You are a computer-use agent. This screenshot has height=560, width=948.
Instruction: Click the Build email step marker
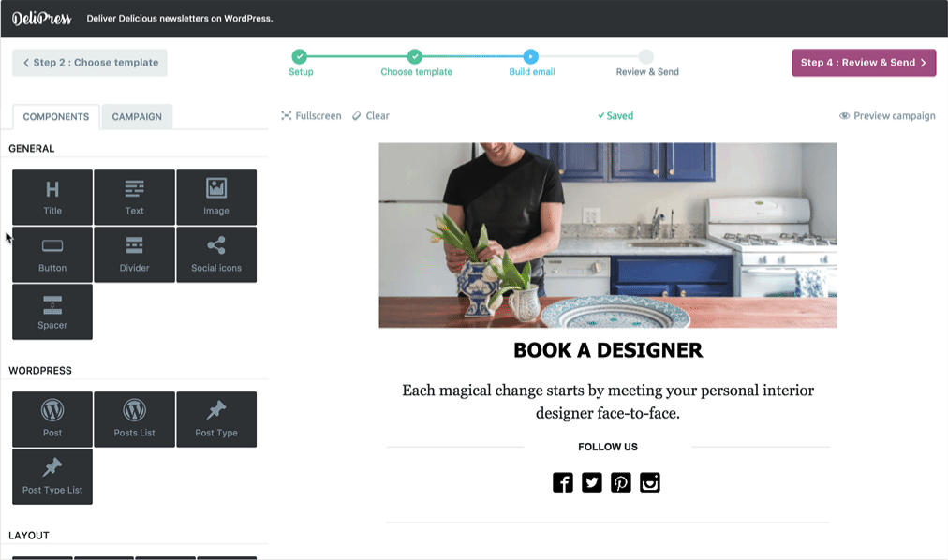point(531,57)
